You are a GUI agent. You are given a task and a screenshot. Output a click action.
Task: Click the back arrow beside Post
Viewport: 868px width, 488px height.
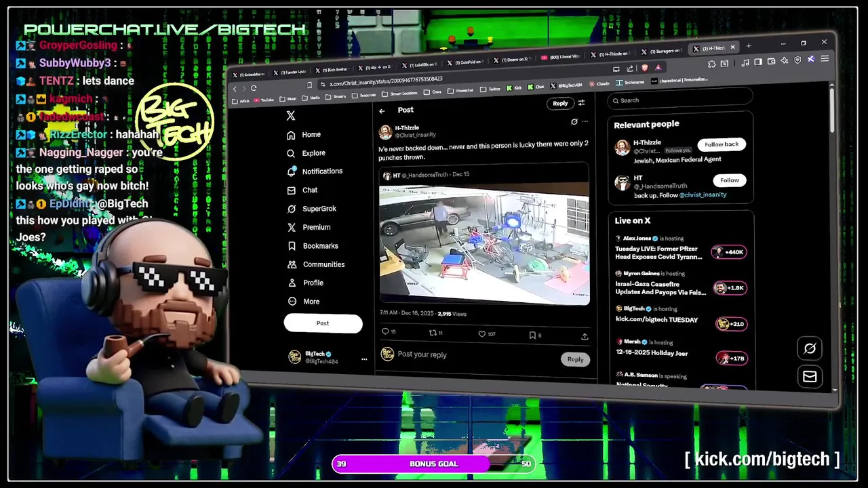(382, 111)
